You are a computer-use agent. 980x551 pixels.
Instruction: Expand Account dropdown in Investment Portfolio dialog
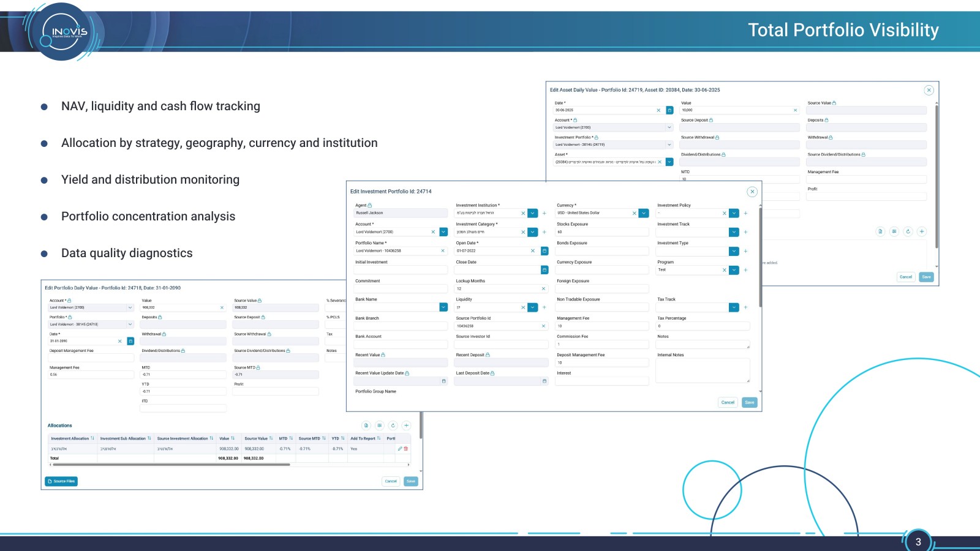(x=443, y=232)
